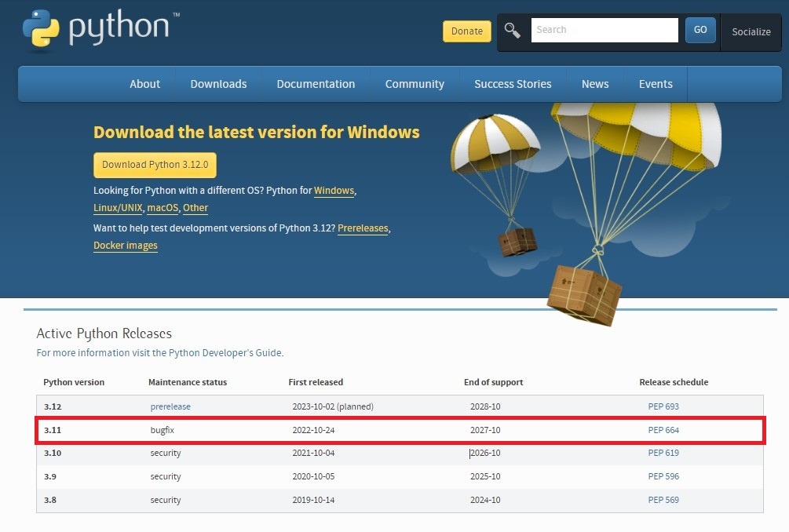Image resolution: width=789 pixels, height=532 pixels.
Task: Click the Donate button
Action: coord(466,31)
